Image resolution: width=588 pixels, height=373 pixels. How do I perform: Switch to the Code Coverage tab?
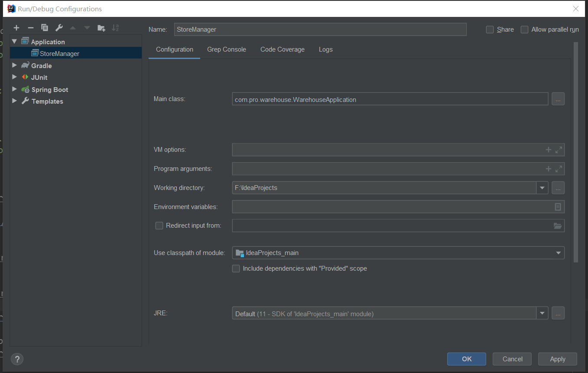[282, 49]
